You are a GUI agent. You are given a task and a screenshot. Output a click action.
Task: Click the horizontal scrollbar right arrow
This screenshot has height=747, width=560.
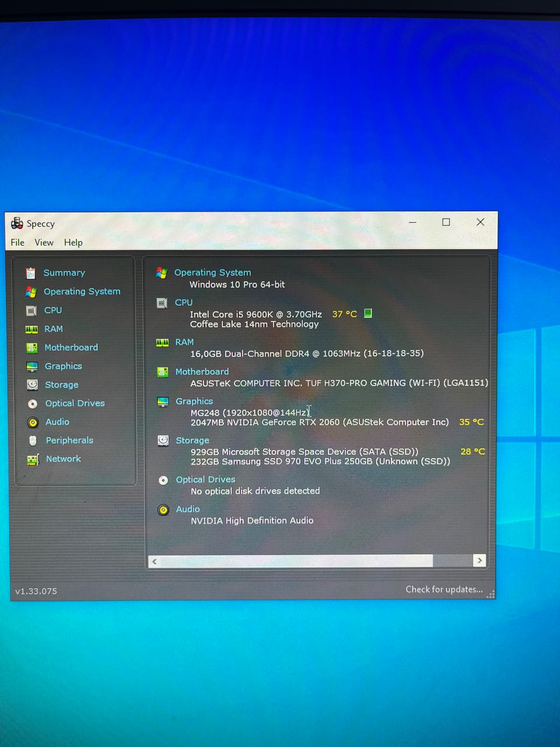[480, 561]
